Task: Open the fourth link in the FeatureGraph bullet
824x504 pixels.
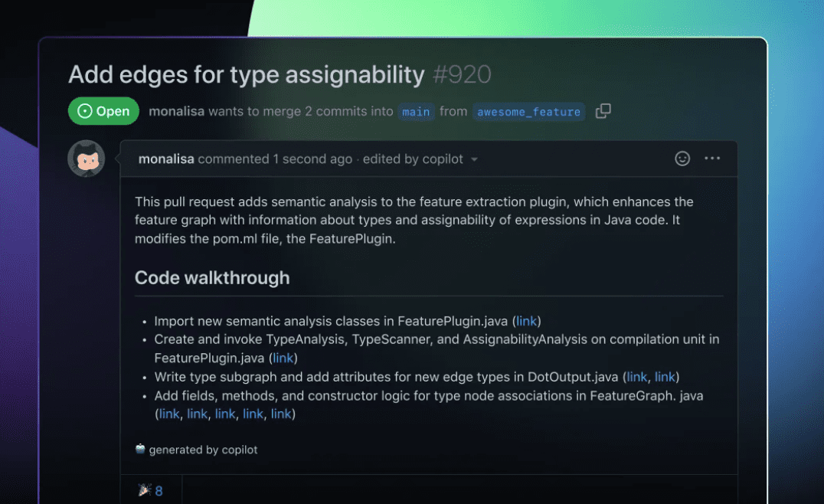Action: (253, 414)
